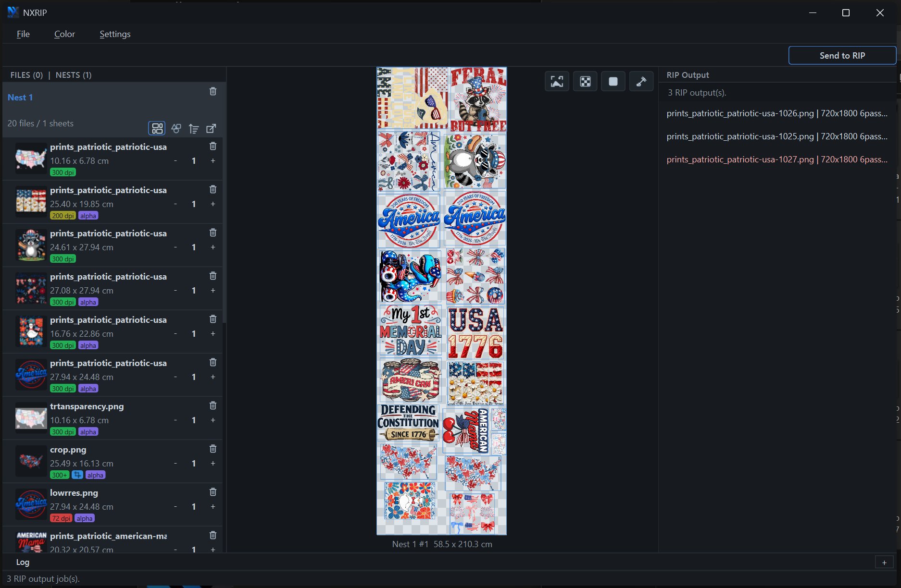
Task: Decrease copies of trtansparency.png
Action: [175, 420]
